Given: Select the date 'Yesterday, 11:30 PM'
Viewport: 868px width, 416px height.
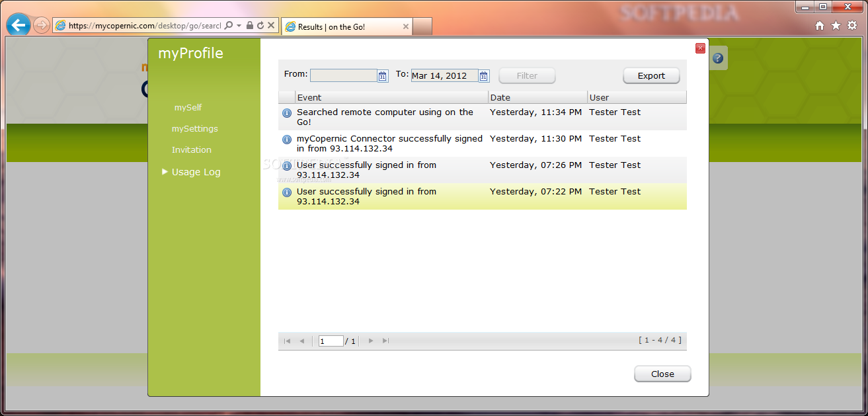Looking at the screenshot, I should pos(536,138).
